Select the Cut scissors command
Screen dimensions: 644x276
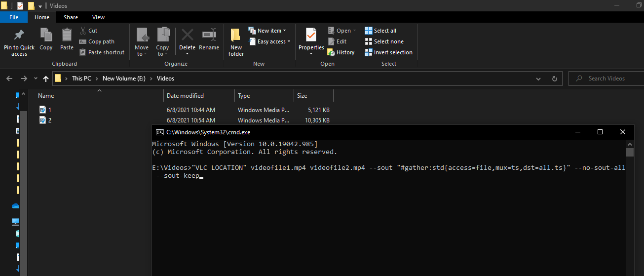88,31
